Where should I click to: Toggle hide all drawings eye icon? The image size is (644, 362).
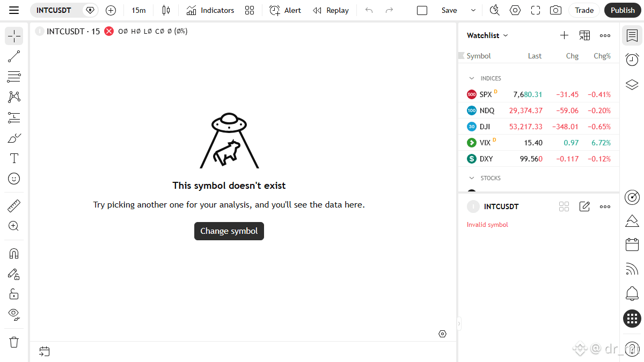pyautogui.click(x=14, y=314)
